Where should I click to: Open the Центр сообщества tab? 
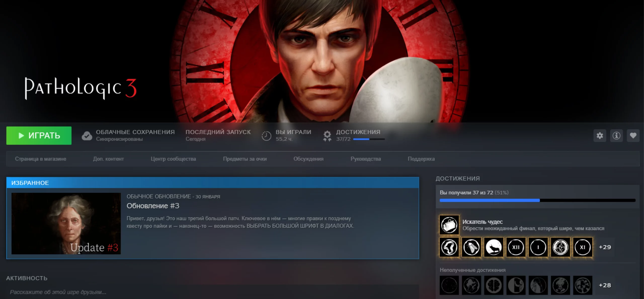[x=173, y=159]
